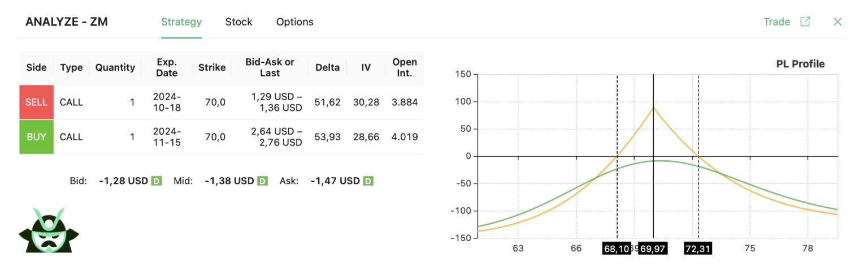This screenshot has width=868, height=270.
Task: Click the 68,10 breakeven marker
Action: point(617,249)
